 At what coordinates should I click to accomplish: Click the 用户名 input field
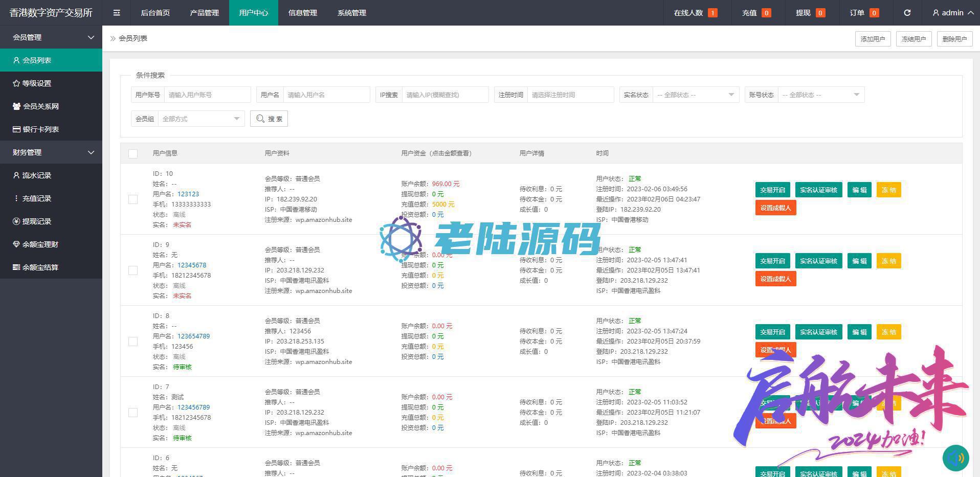tap(326, 95)
